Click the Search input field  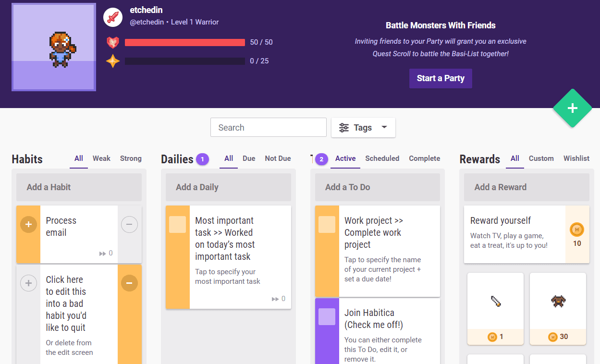tap(269, 128)
